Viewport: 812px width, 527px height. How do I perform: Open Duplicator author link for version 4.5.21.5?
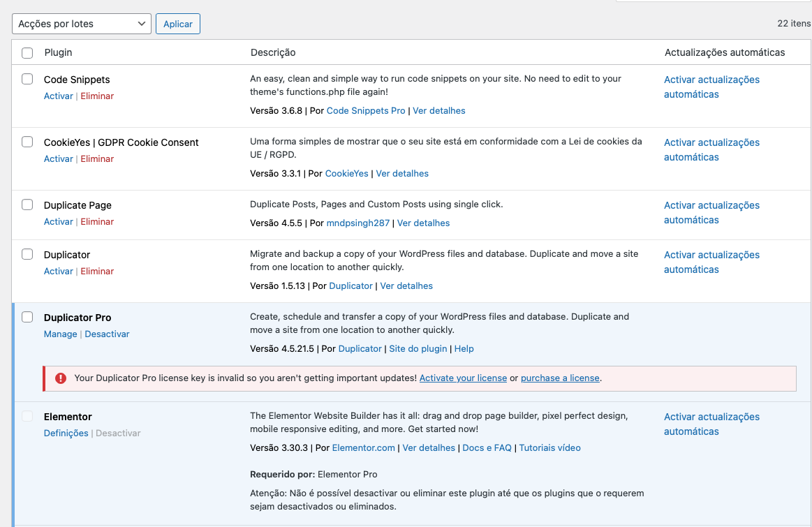(360, 348)
